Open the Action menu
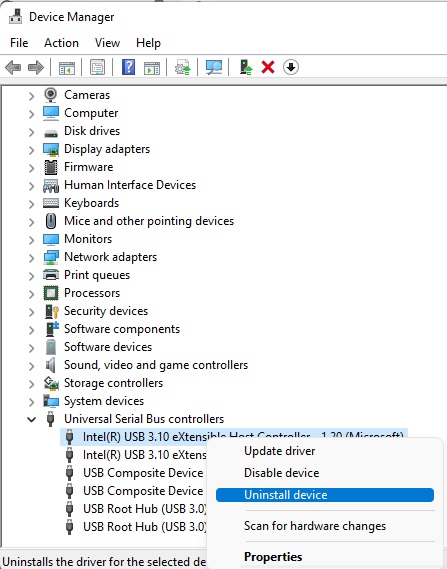Image resolution: width=447 pixels, height=569 pixels. [61, 43]
